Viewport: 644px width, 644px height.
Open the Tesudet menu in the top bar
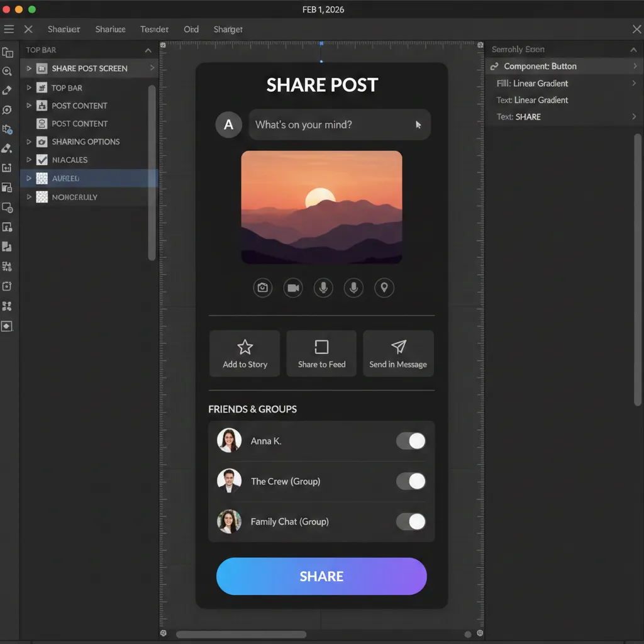pyautogui.click(x=154, y=29)
